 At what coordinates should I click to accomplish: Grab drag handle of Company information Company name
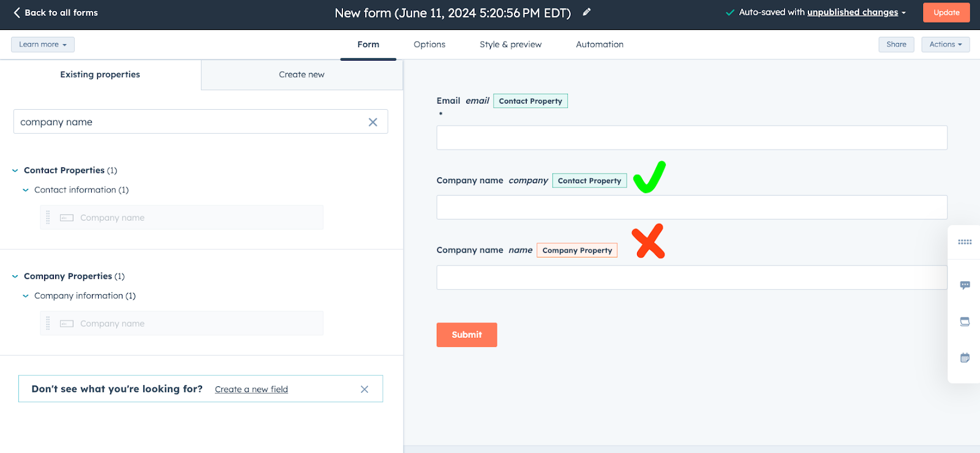click(48, 324)
